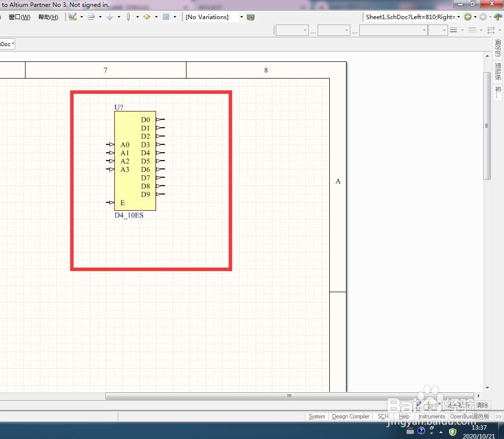
Task: Click the vertical scrollbar down arrow
Action: (487, 388)
